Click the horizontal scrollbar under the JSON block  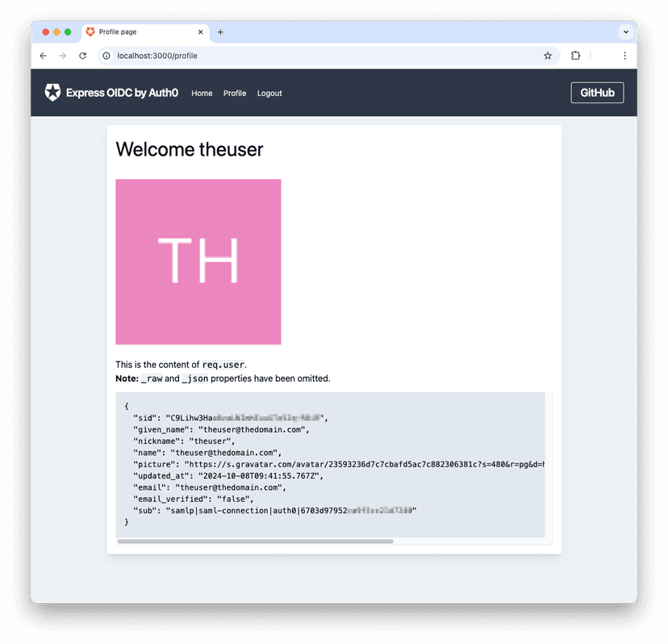256,542
